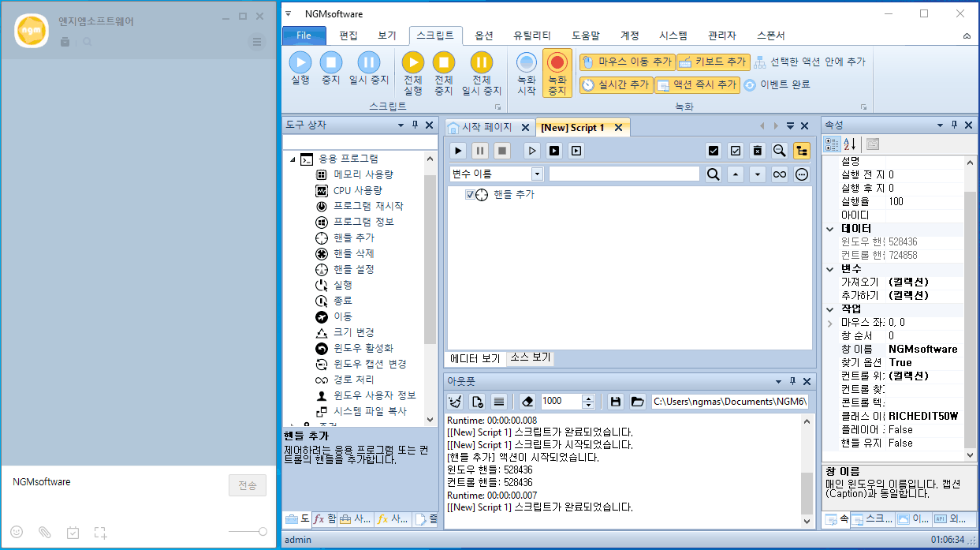Screen dimensions: 980x550
Task: Click the 선택한 액션 안에 추가 ribbon item
Action: (x=810, y=62)
